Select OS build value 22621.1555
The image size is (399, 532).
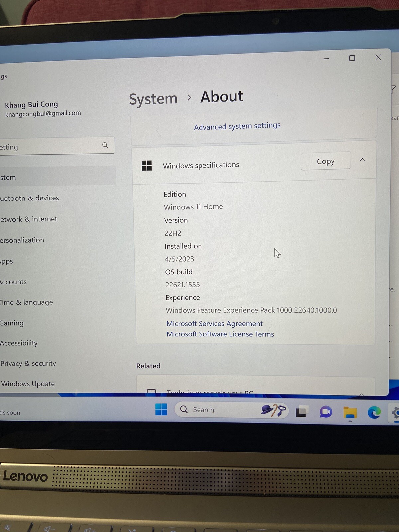pos(182,285)
